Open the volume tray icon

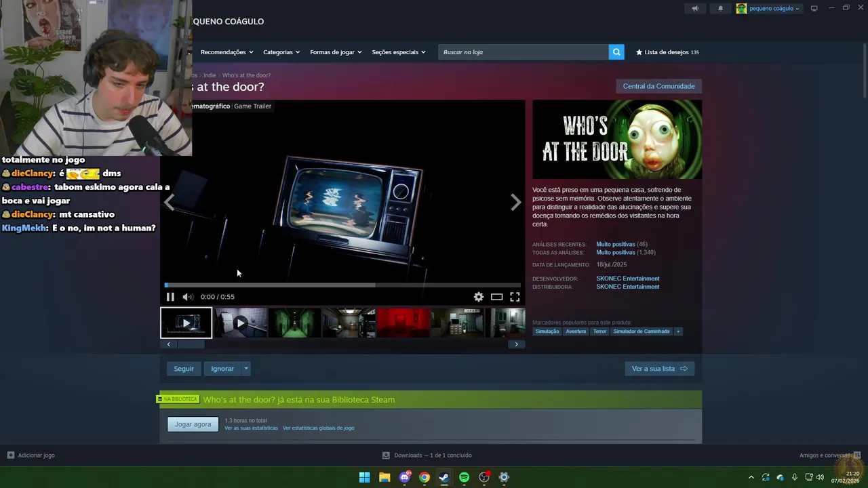[x=820, y=477]
